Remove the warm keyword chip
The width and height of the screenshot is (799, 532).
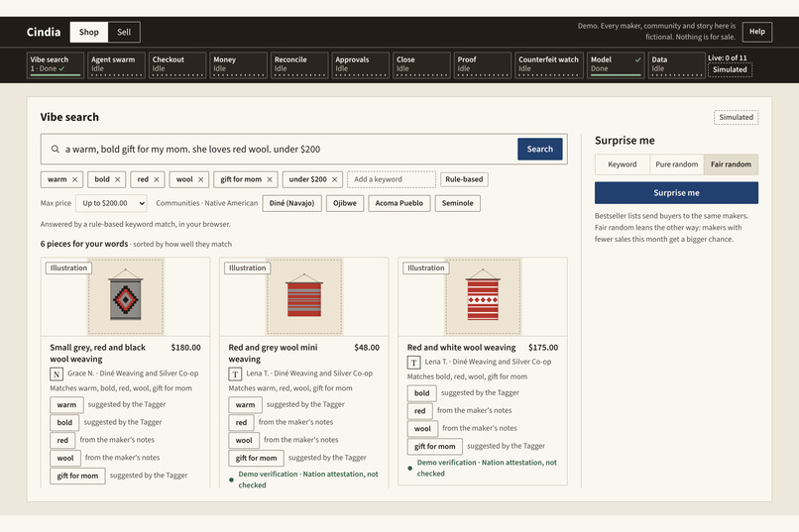pyautogui.click(x=75, y=179)
